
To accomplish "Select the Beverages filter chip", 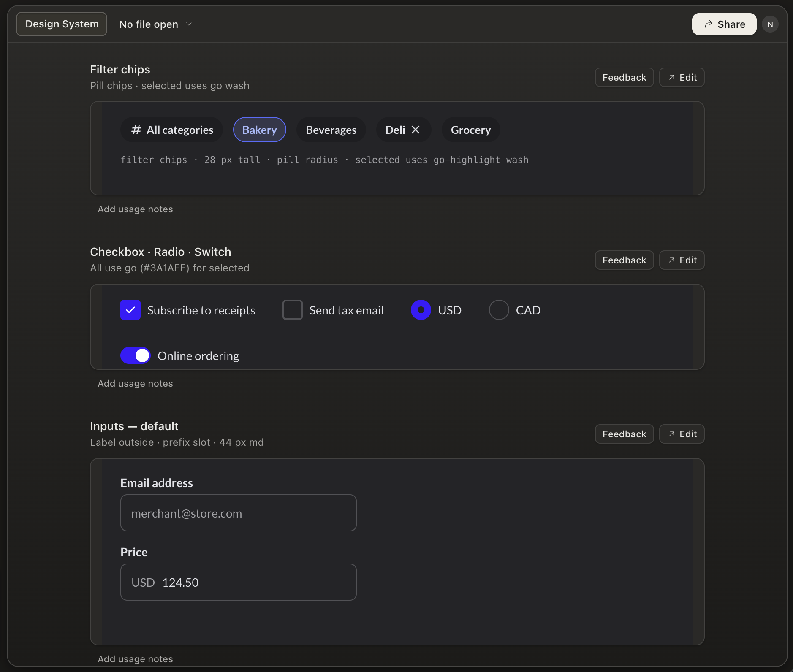I will (331, 130).
